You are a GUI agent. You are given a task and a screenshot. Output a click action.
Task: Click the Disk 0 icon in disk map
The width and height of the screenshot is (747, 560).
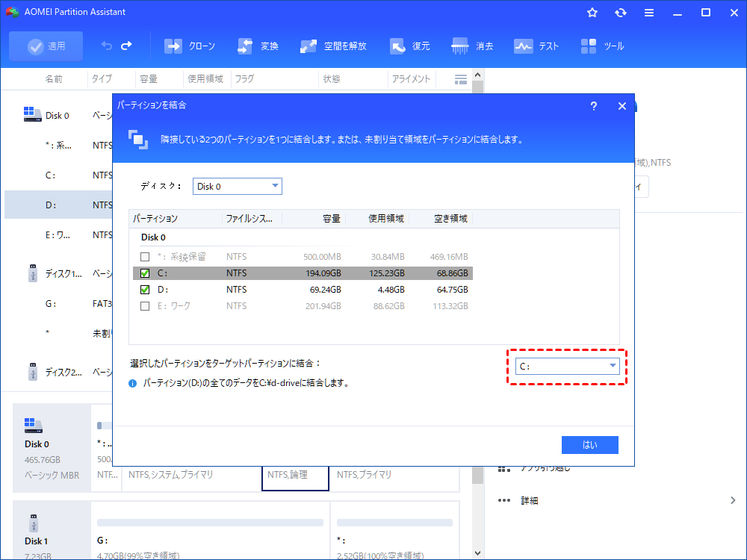34,426
